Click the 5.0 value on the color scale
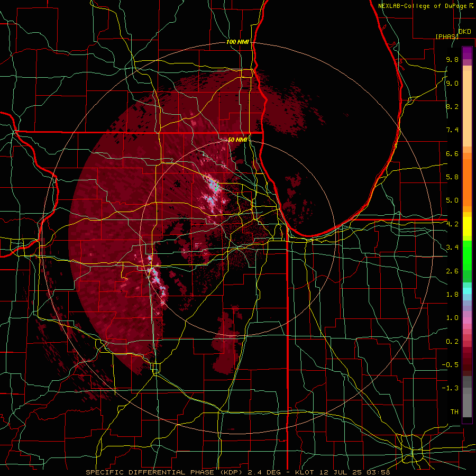Image resolution: width=476 pixels, height=476 pixels. (x=452, y=200)
